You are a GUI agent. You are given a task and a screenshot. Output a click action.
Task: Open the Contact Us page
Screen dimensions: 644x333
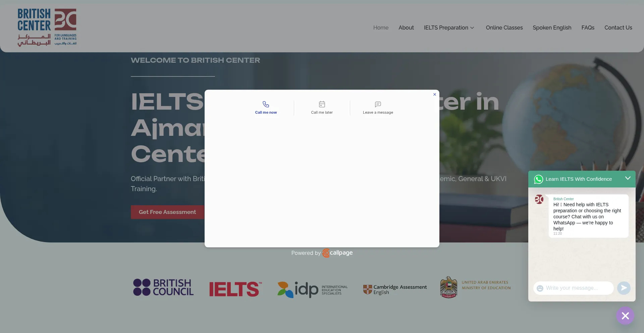[618, 27]
